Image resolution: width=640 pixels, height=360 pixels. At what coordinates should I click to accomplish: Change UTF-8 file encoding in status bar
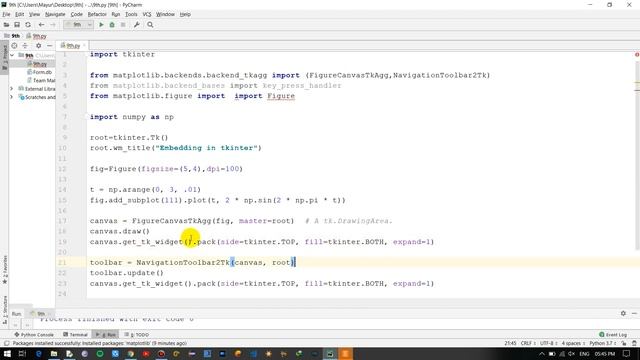pos(548,343)
